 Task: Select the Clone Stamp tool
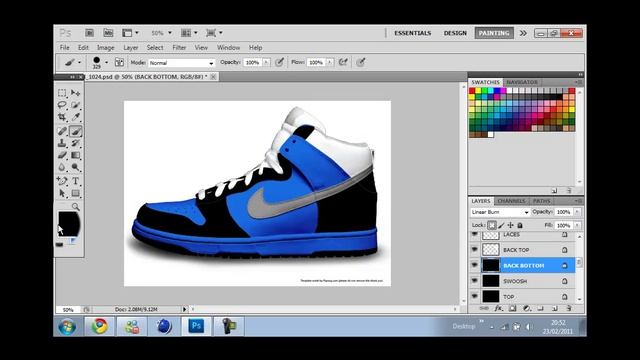point(62,143)
